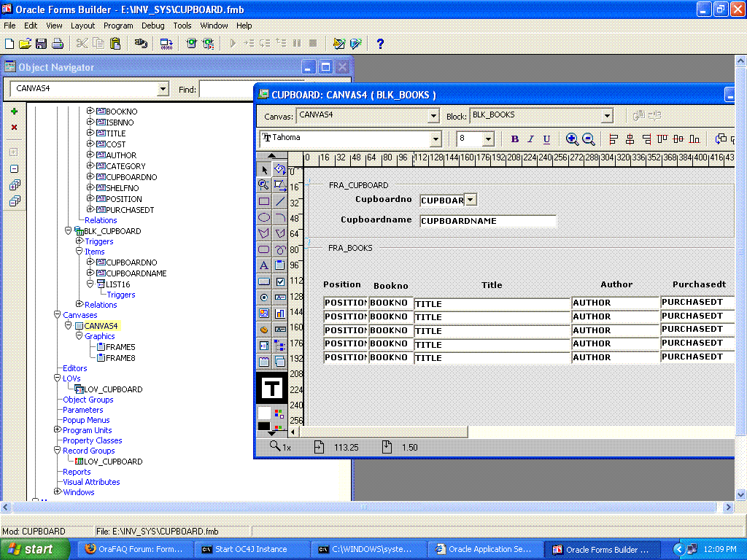Click the green Create button in Navigator

14,112
